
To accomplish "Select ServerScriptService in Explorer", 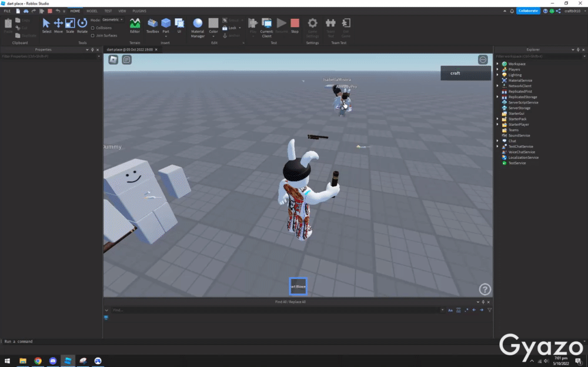I will (523, 102).
